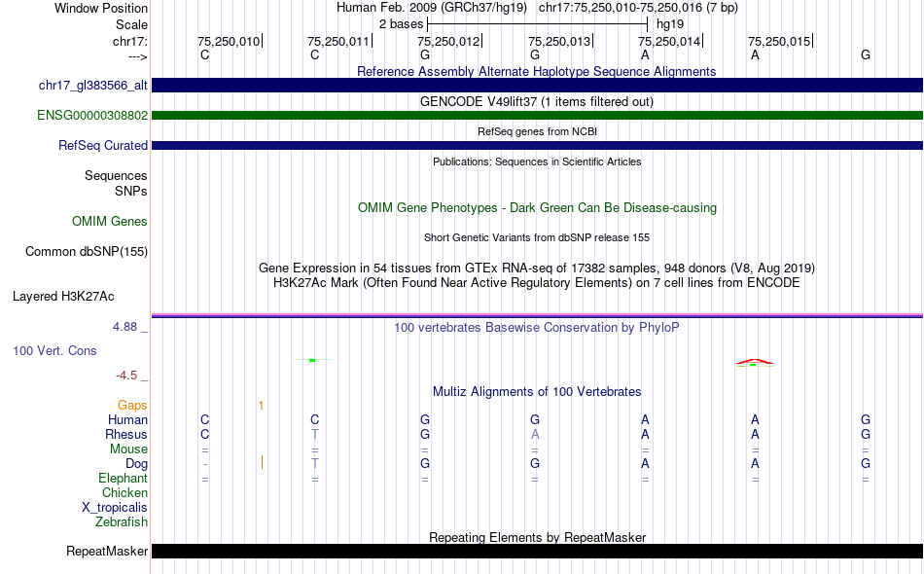Click the hg19 label beside scale bar
924x574 pixels.
click(x=670, y=24)
